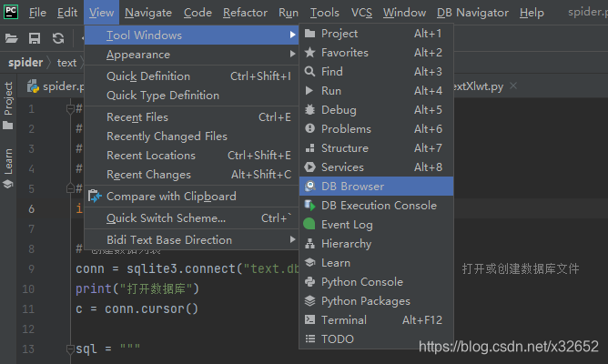Choose Recent Locations menu item

tap(191, 155)
